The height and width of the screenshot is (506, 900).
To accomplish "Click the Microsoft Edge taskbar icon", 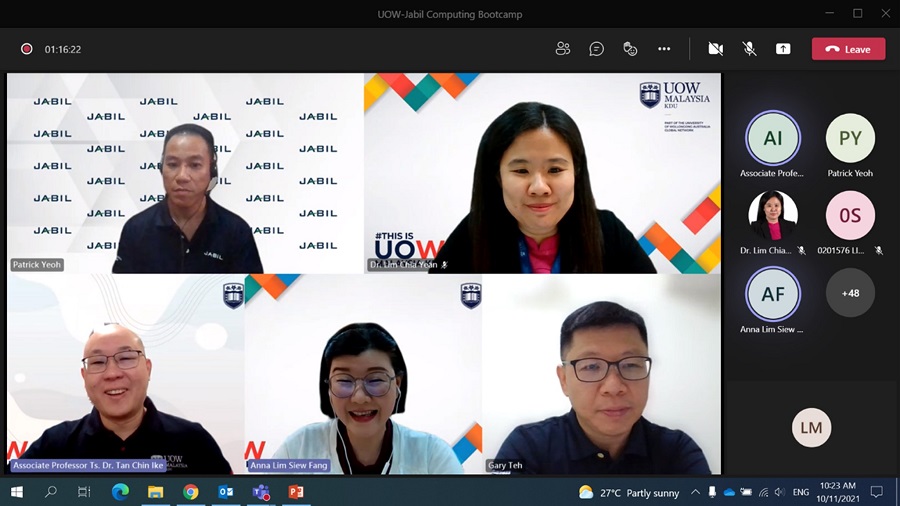I will (120, 492).
